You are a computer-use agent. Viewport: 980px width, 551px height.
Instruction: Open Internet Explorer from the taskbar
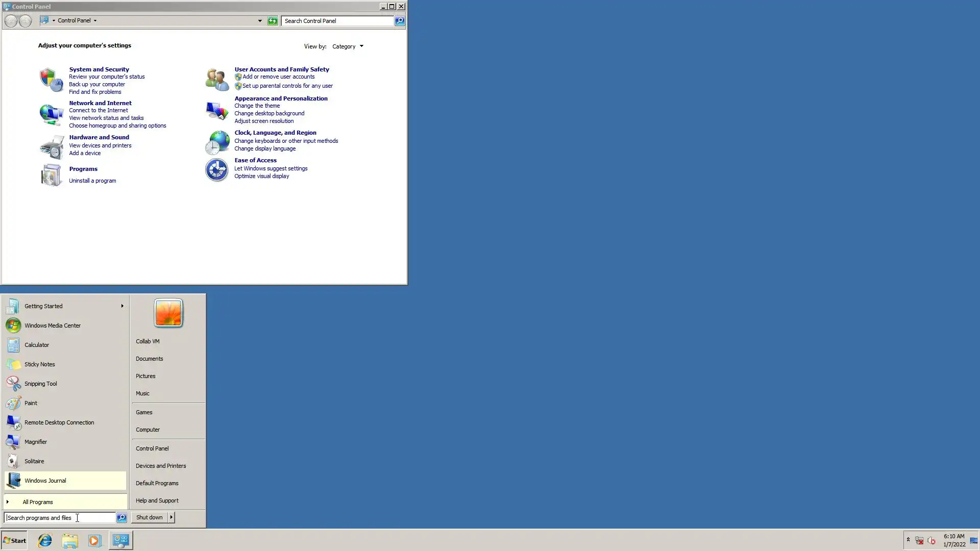(45, 540)
